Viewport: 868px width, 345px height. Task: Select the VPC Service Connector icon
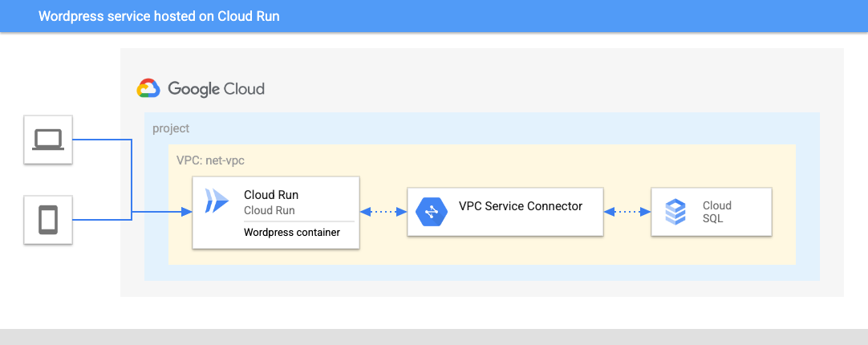[x=431, y=212]
